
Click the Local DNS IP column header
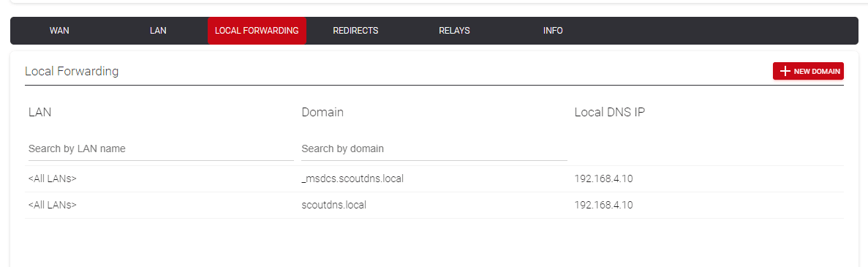click(609, 113)
